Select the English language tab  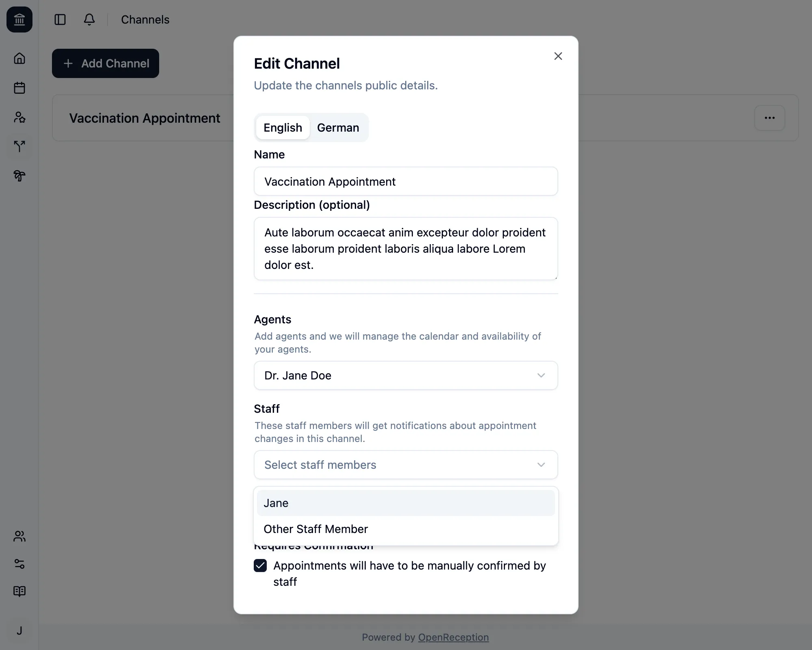283,128
